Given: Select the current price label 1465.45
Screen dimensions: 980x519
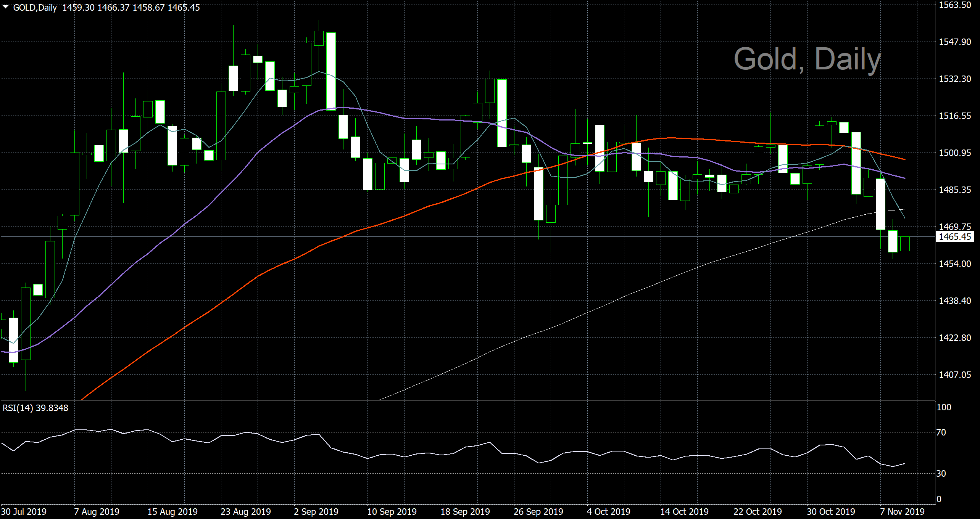Looking at the screenshot, I should point(955,237).
